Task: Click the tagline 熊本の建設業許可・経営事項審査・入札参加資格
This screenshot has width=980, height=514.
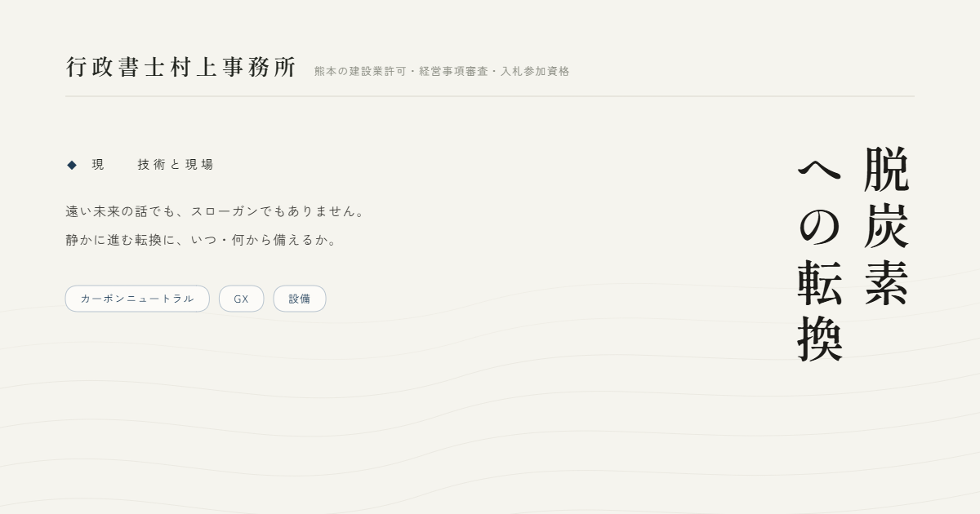Action: (x=442, y=71)
